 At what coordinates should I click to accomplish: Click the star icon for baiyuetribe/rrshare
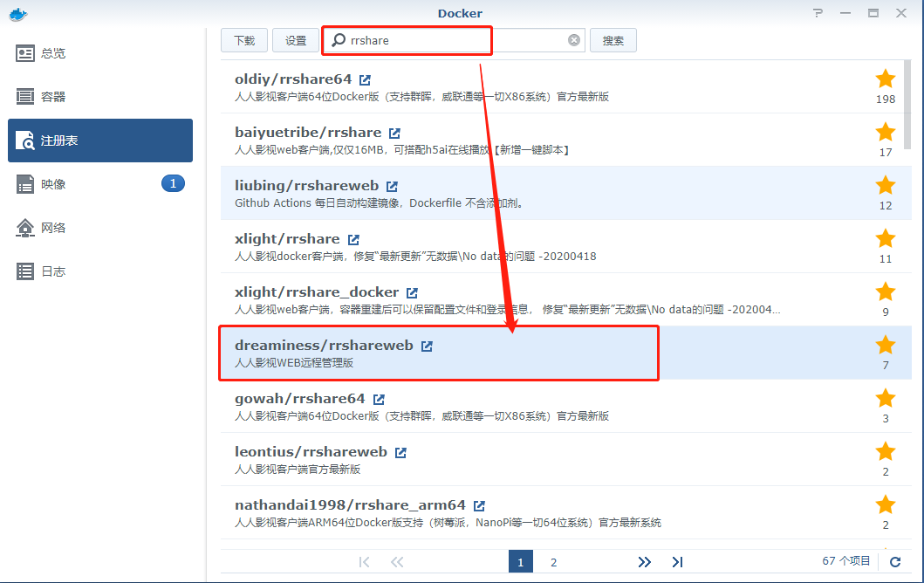click(885, 132)
